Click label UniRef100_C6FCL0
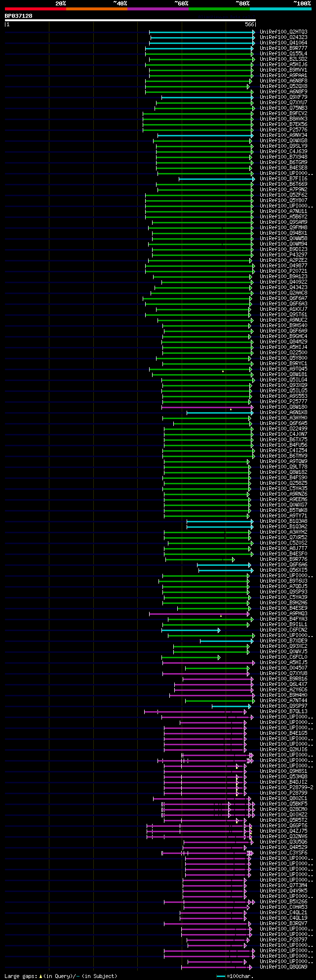 pos(283,657)
